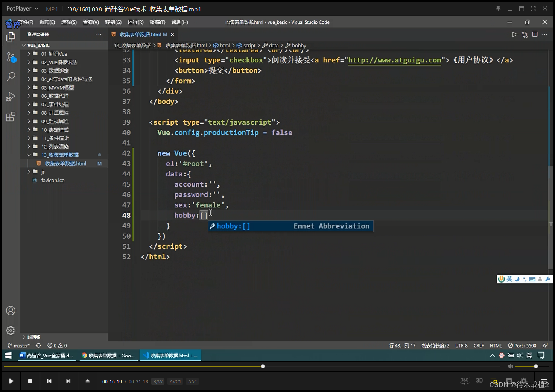Open the 转到(G) menu
The width and height of the screenshot is (555, 392).
[x=113, y=22]
